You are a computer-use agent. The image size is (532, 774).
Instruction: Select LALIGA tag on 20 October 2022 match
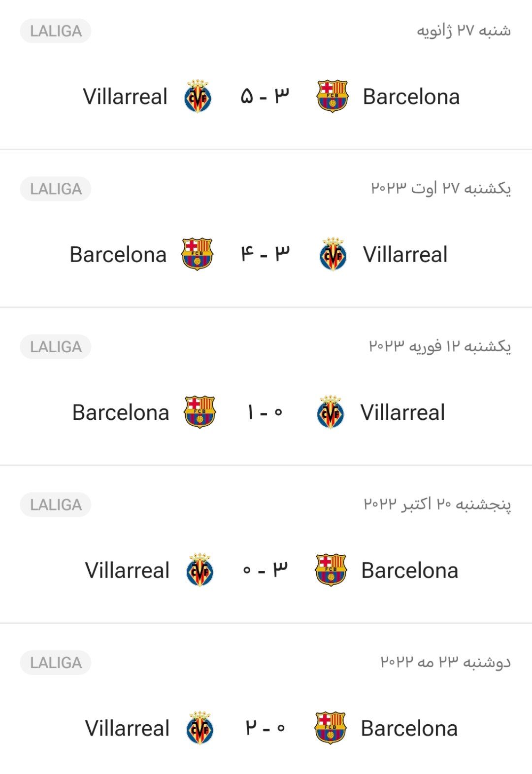(56, 505)
